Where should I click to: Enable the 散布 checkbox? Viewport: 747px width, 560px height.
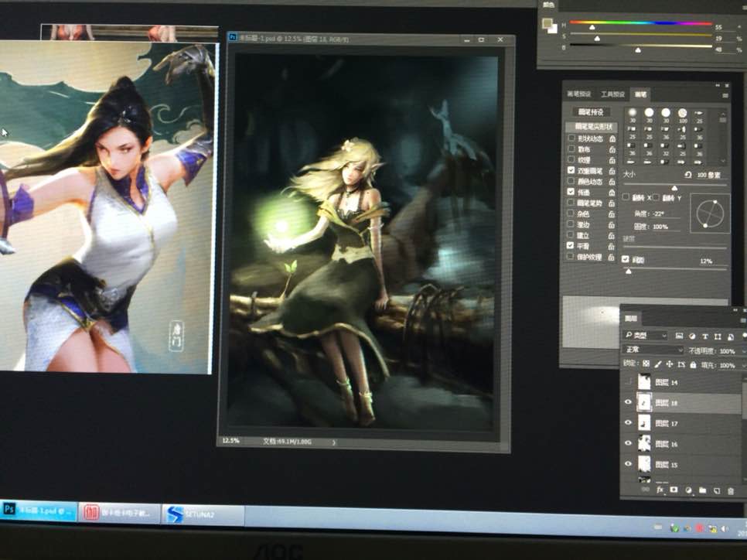coord(571,149)
